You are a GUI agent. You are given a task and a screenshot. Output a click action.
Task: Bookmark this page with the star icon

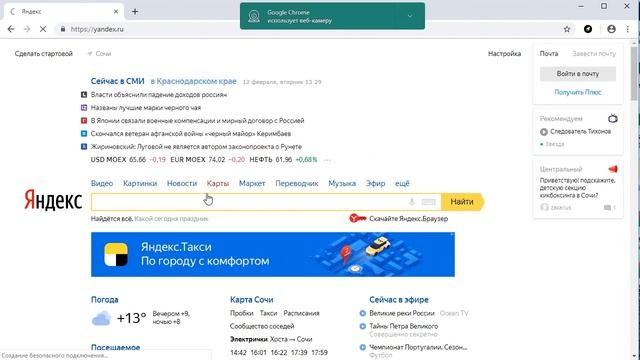pyautogui.click(x=567, y=29)
